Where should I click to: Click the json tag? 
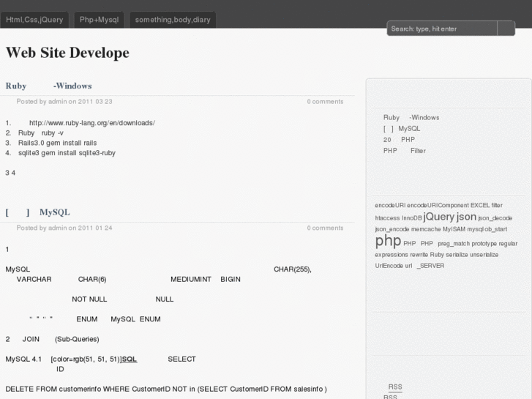click(467, 217)
